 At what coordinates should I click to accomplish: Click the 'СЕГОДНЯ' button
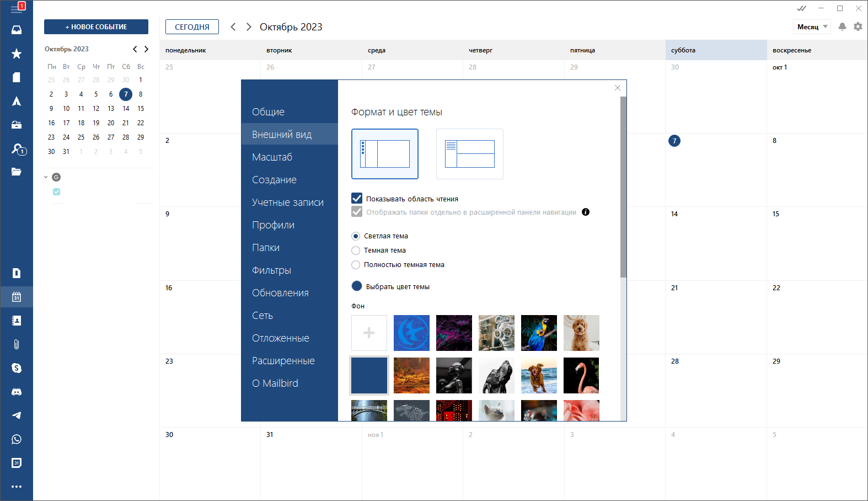coord(192,27)
